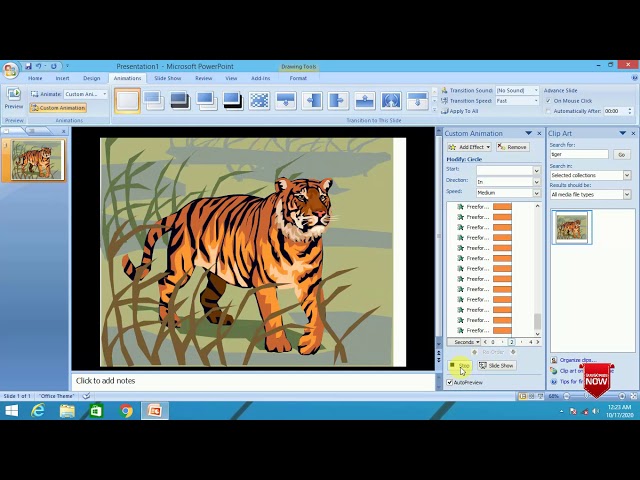Switch to the Design ribbon tab
The image size is (640, 480).
point(91,78)
